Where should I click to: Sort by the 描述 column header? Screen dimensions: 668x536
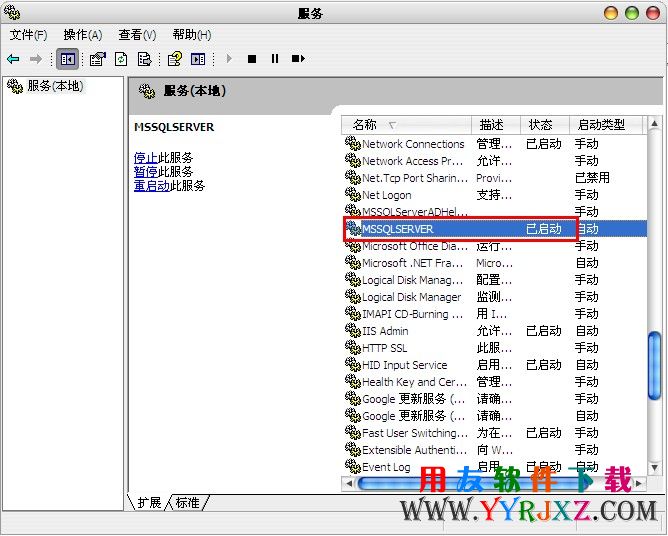tap(496, 125)
